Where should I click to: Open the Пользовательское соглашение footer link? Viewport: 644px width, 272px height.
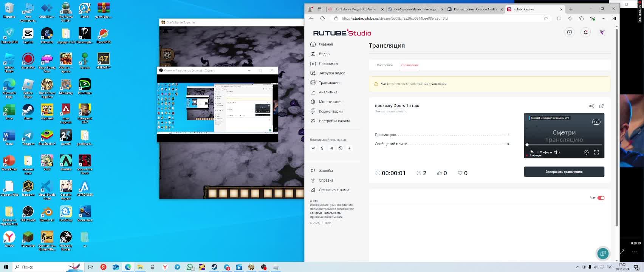point(332,209)
